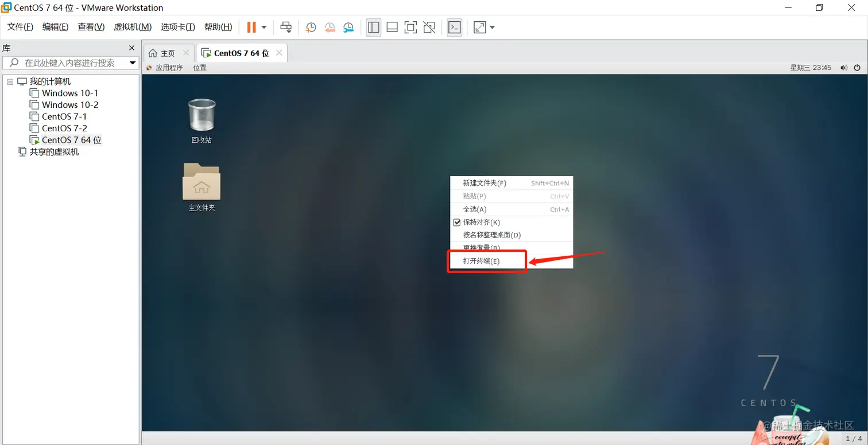
Task: Open the 虚拟机(M) menu
Action: 133,27
